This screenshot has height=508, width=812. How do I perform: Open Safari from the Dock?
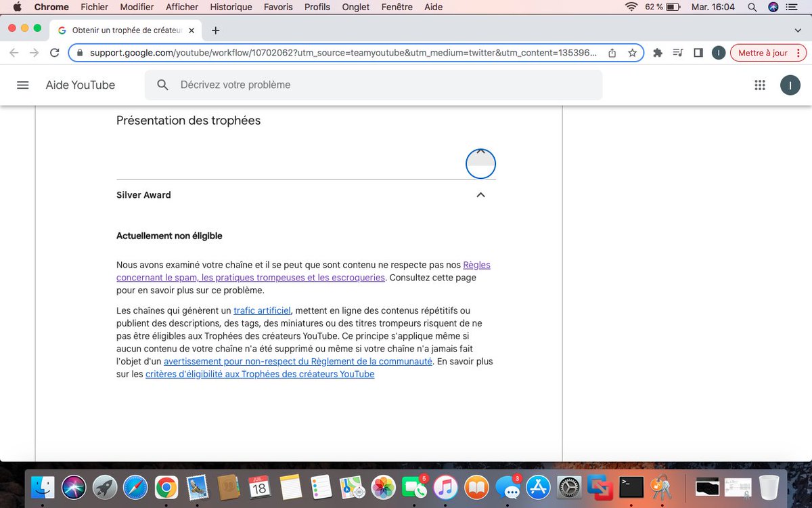coord(135,487)
